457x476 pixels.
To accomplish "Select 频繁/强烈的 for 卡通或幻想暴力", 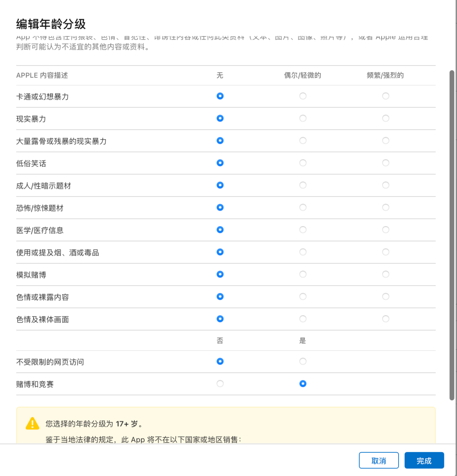I will click(x=385, y=96).
